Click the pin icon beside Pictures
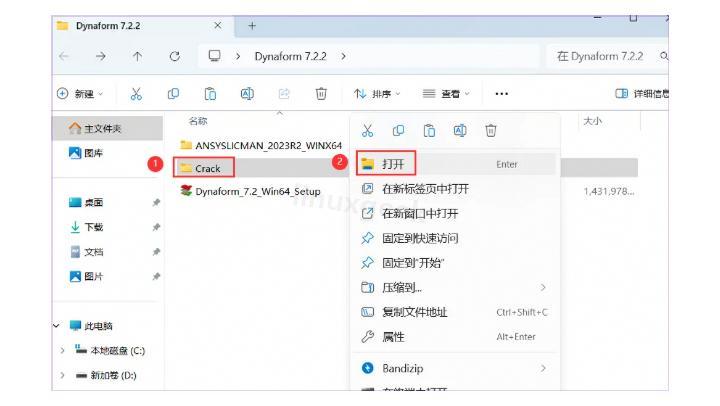The width and height of the screenshot is (720, 406). click(156, 276)
